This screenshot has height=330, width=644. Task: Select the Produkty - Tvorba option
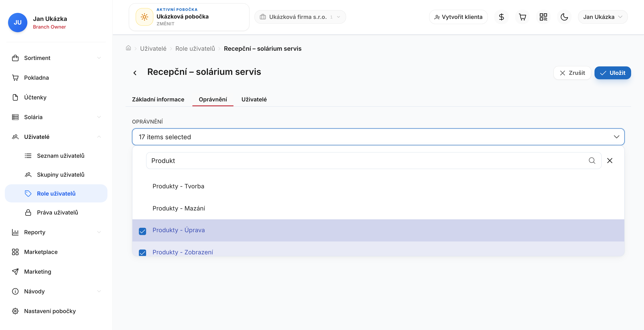(x=378, y=186)
